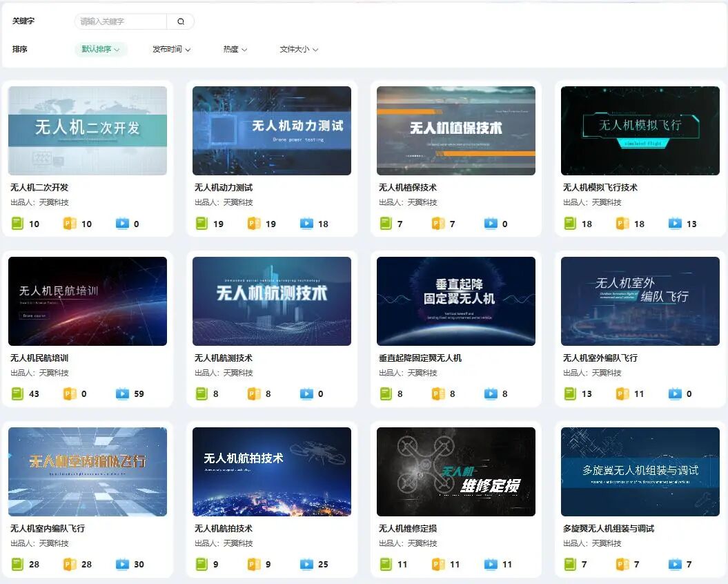Expand the 默认排序 sort dropdown
The width and height of the screenshot is (728, 584).
101,50
